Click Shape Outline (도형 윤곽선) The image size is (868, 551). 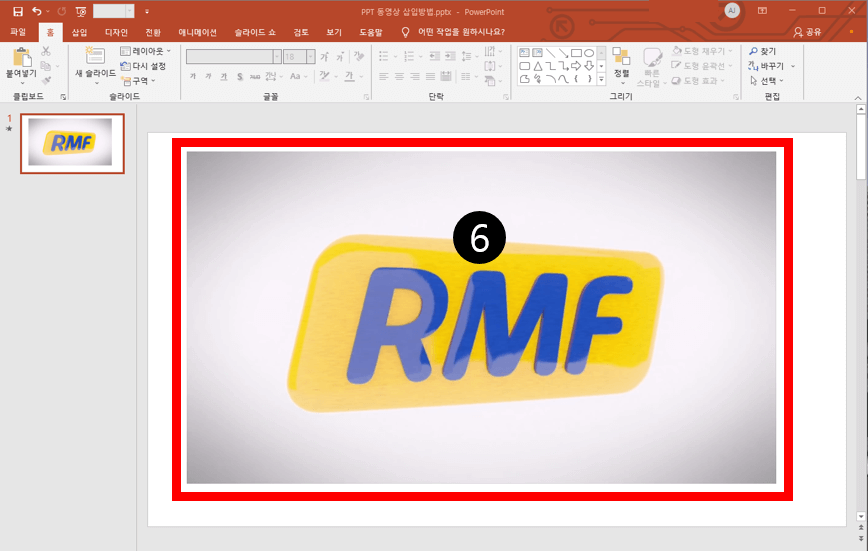click(701, 66)
